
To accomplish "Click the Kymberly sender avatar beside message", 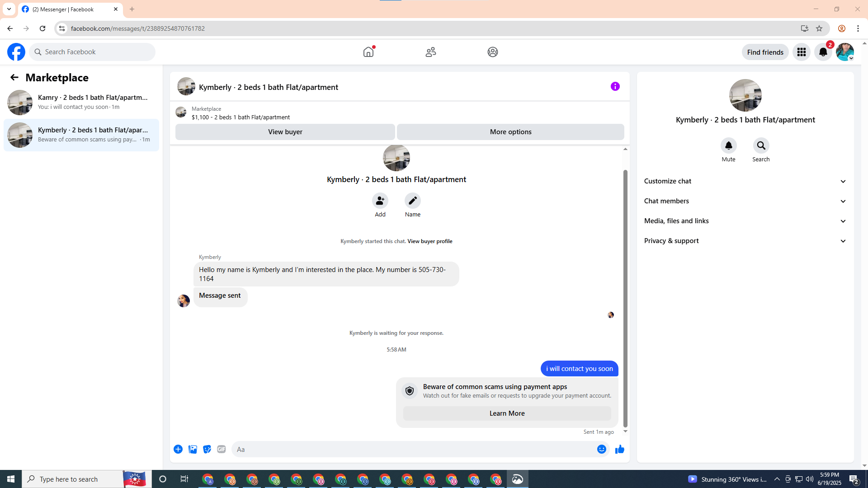I will tap(184, 301).
